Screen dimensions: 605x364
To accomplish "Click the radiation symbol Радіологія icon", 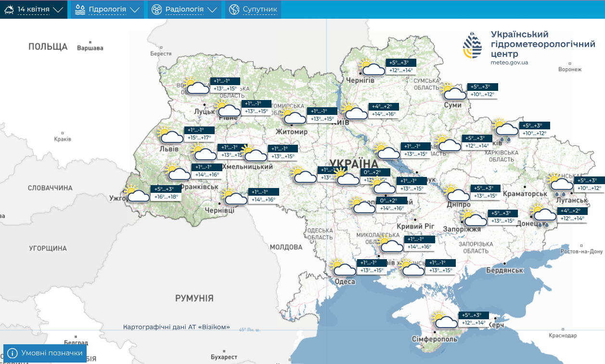I will point(157,9).
